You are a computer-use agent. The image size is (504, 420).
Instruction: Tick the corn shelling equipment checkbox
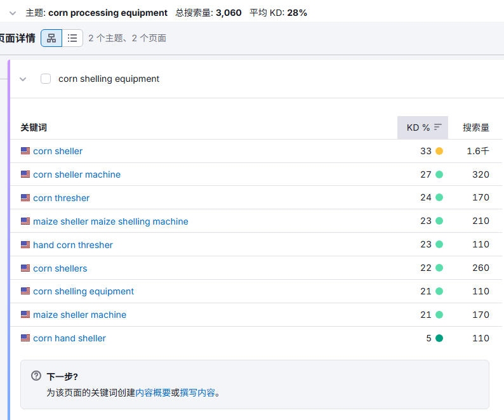pos(46,79)
